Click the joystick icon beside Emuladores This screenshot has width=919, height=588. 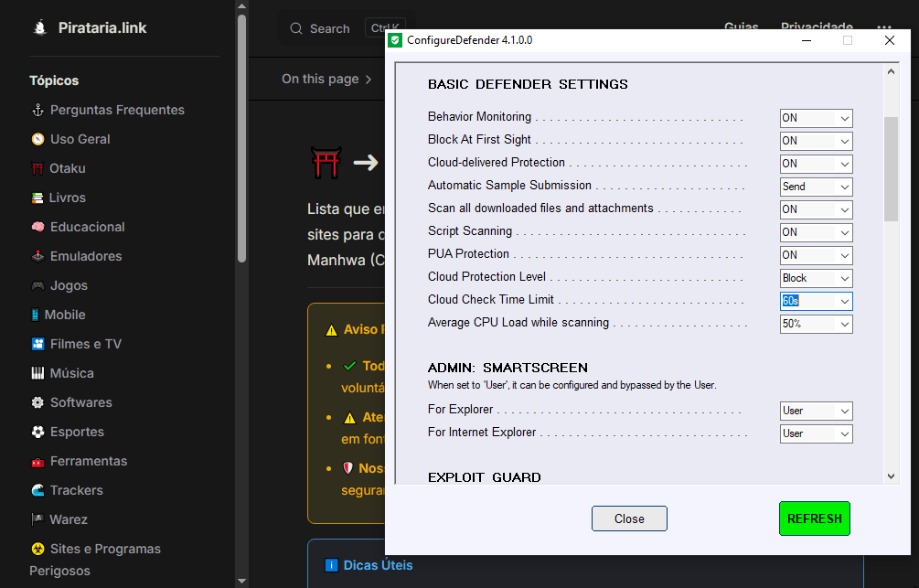37,257
